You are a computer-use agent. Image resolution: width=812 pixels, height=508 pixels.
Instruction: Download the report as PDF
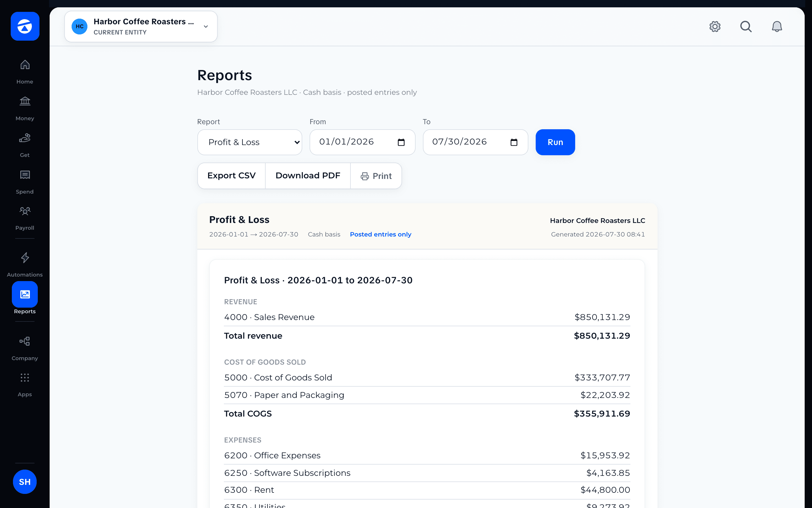click(308, 176)
